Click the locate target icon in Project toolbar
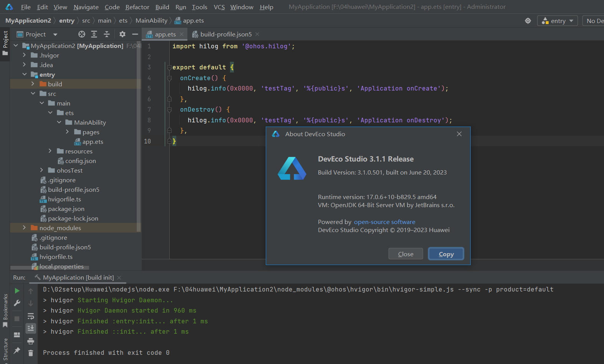 coord(81,34)
